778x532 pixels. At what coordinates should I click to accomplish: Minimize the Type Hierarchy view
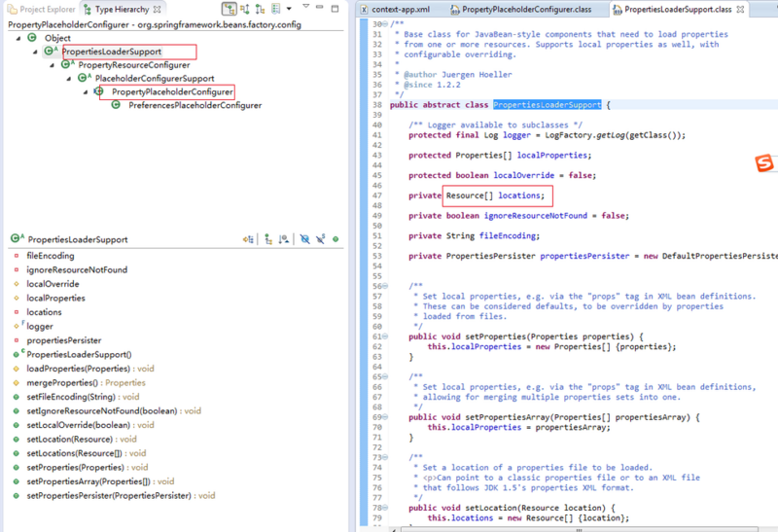[320, 7]
